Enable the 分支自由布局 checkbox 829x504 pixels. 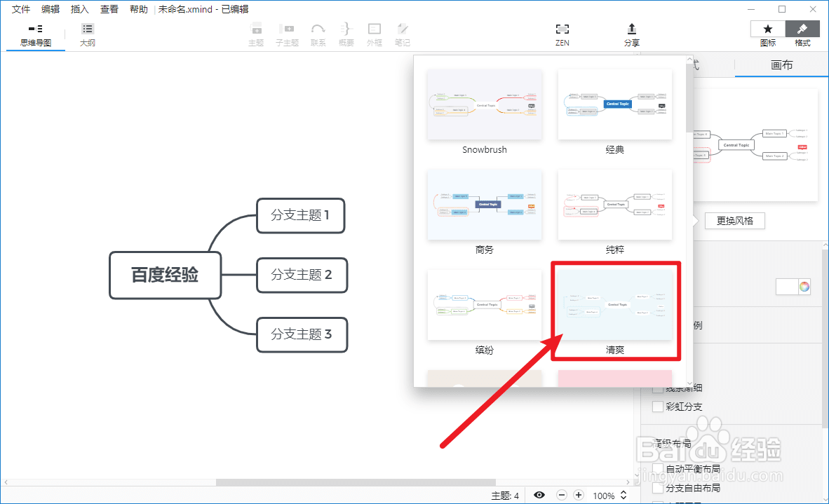click(x=658, y=488)
